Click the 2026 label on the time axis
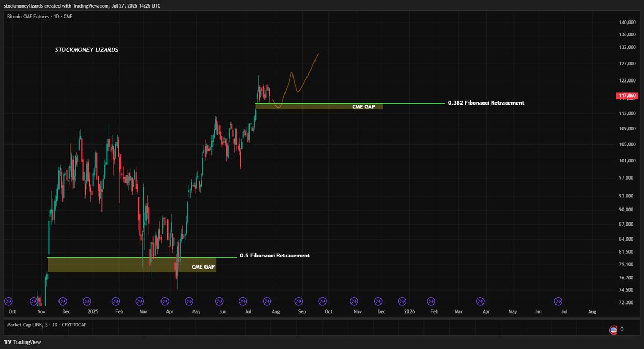This screenshot has height=349, width=644. [x=409, y=311]
